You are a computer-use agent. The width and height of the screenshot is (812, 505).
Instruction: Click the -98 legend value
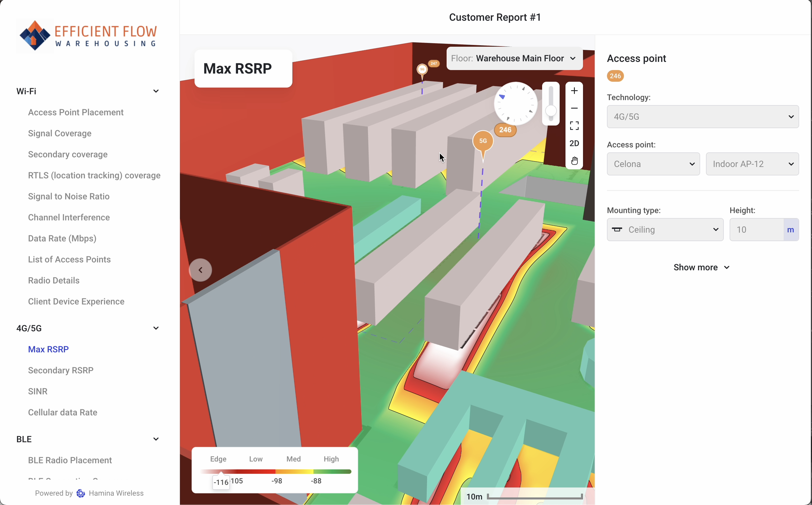tap(277, 481)
